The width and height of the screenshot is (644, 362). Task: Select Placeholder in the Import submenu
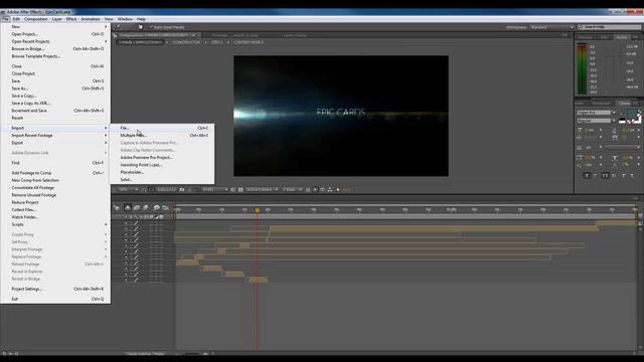[132, 172]
